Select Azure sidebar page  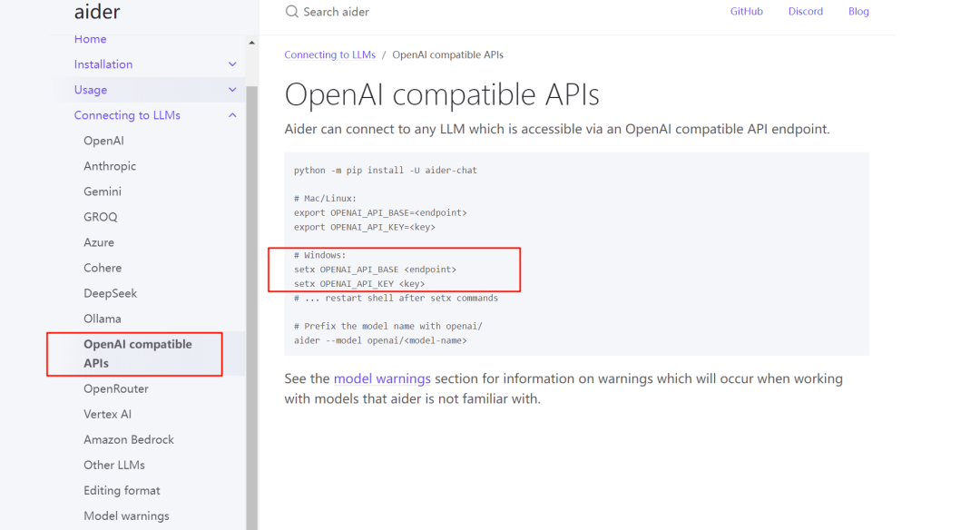pyautogui.click(x=99, y=242)
